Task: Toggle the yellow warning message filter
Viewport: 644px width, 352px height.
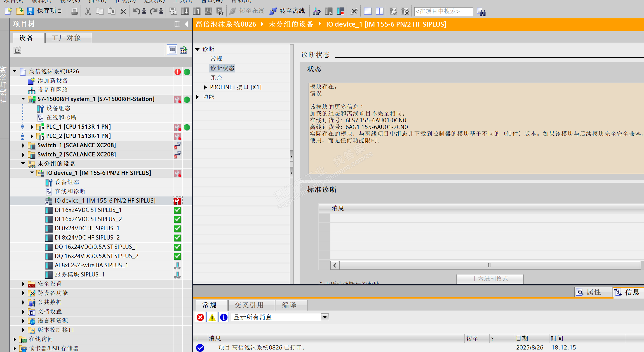Action: point(212,317)
